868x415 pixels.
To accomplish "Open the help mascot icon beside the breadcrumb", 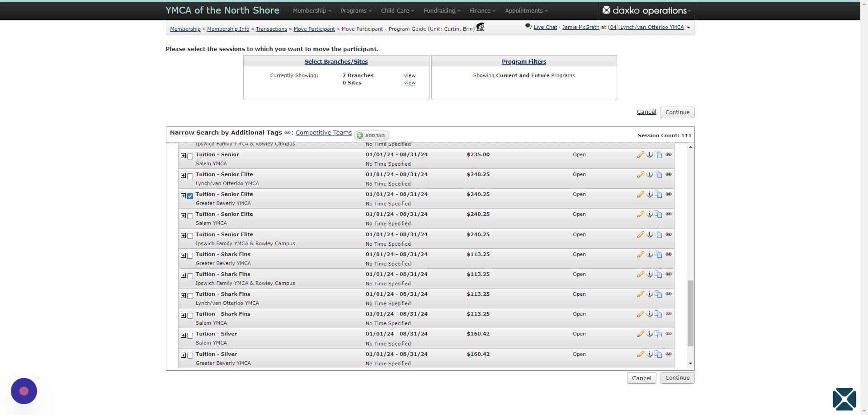I will point(480,27).
